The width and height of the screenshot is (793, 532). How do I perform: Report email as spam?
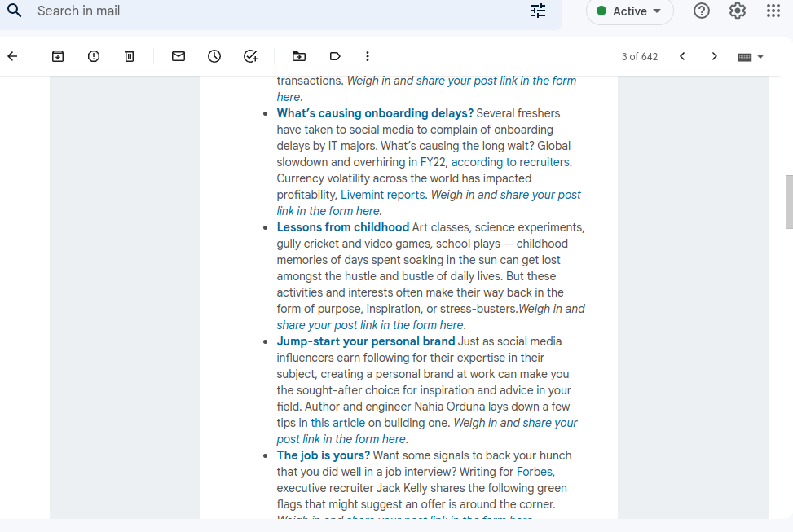click(x=94, y=56)
